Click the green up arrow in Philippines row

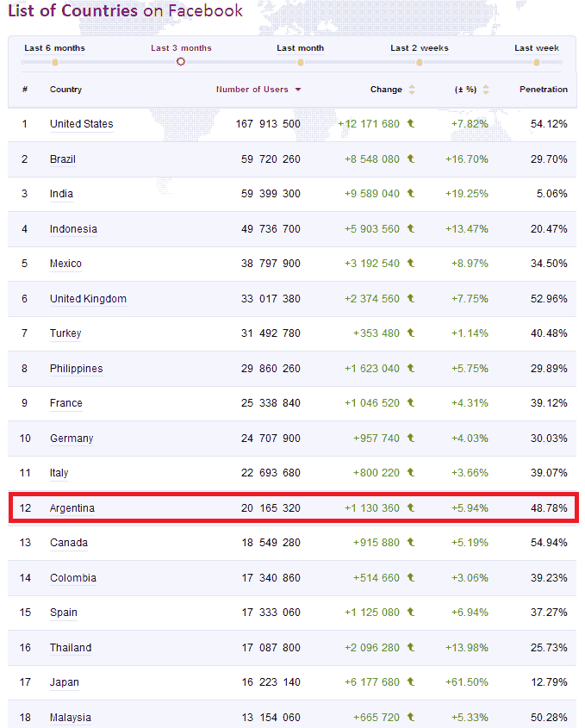pos(410,368)
